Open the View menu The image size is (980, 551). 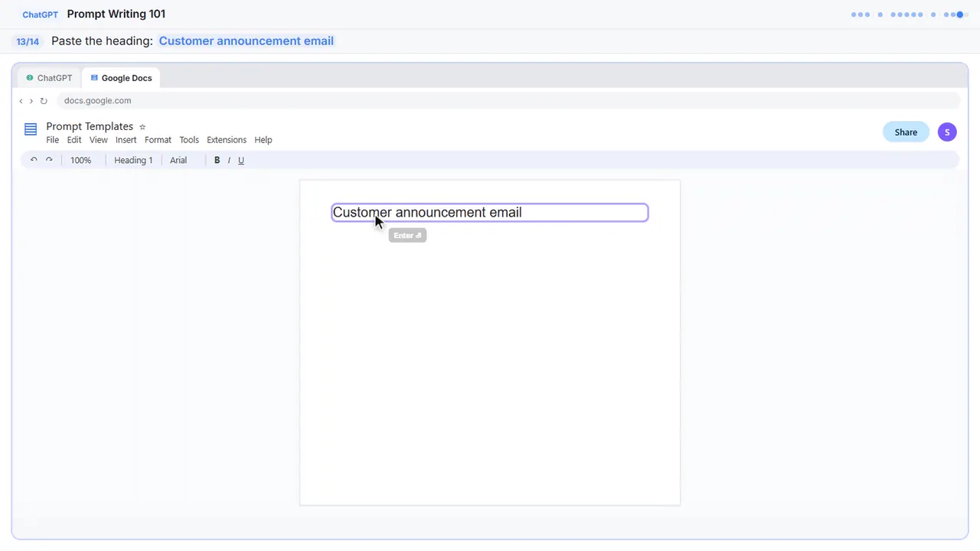point(99,140)
